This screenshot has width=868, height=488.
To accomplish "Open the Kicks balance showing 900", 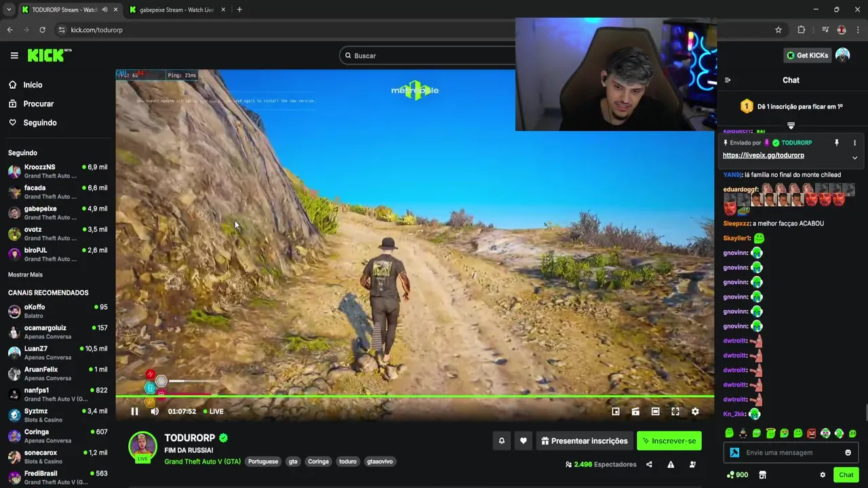I will (x=737, y=475).
